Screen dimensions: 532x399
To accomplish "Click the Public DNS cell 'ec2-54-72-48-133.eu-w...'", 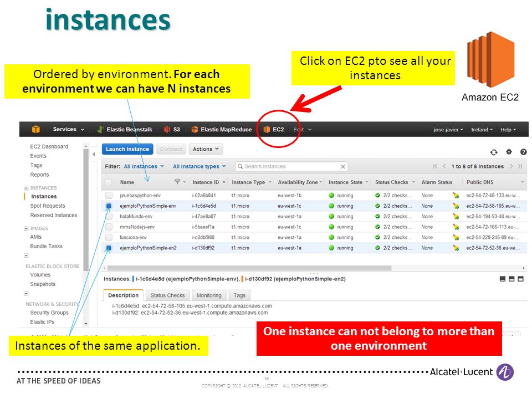I will [493, 196].
